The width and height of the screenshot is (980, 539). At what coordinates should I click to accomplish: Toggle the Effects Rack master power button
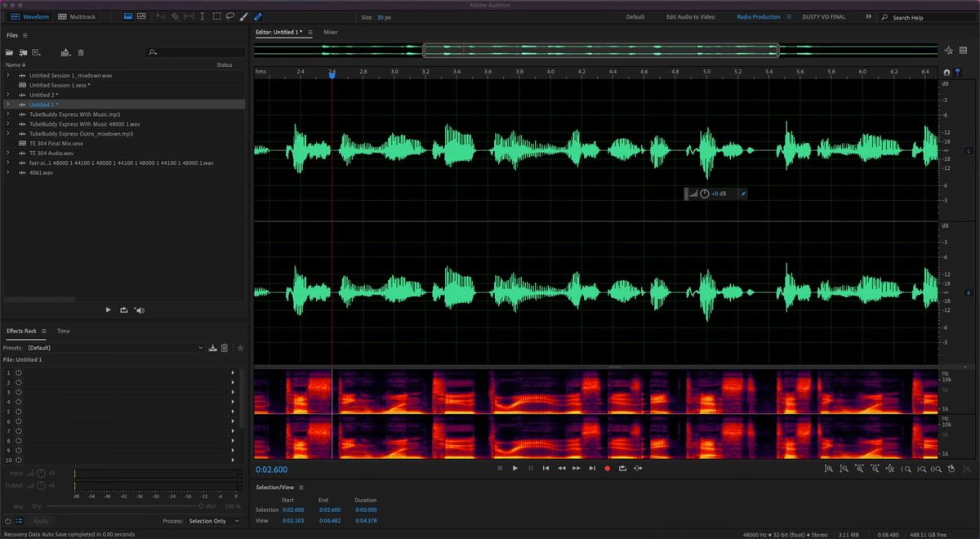tap(7, 521)
